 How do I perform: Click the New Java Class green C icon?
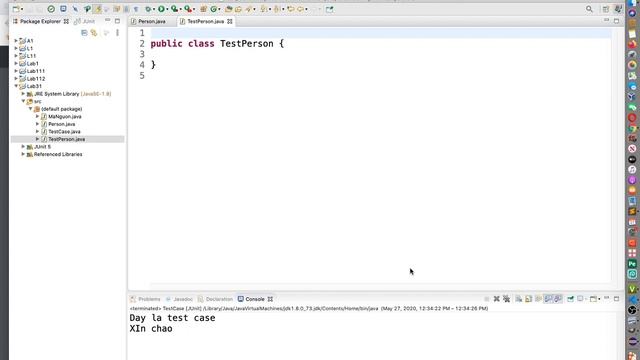(213, 9)
